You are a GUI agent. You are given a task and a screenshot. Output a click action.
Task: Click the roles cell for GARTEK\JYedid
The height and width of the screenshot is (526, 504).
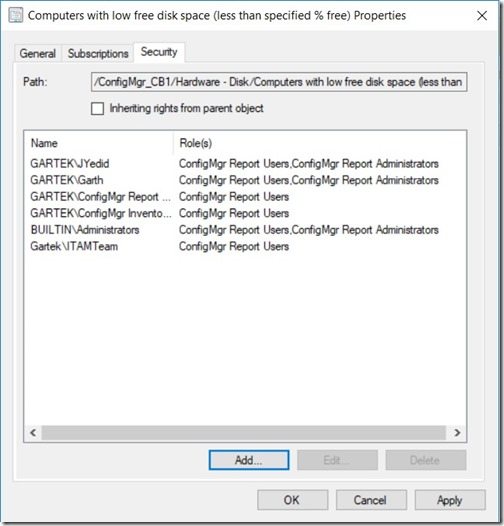pyautogui.click(x=309, y=164)
